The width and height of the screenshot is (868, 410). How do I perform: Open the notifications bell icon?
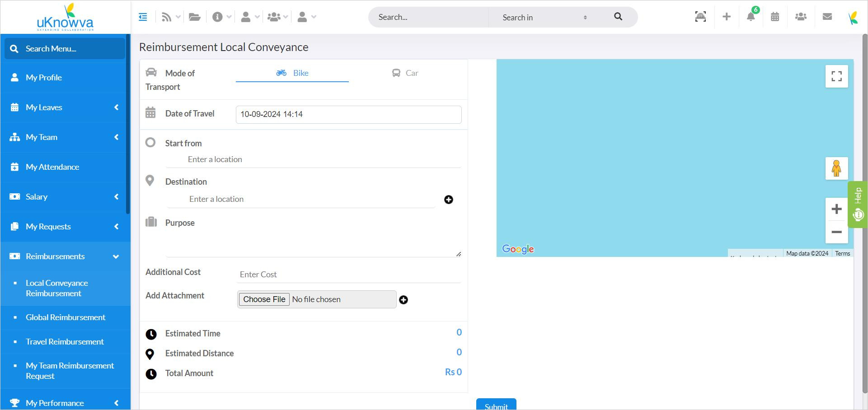click(x=751, y=17)
